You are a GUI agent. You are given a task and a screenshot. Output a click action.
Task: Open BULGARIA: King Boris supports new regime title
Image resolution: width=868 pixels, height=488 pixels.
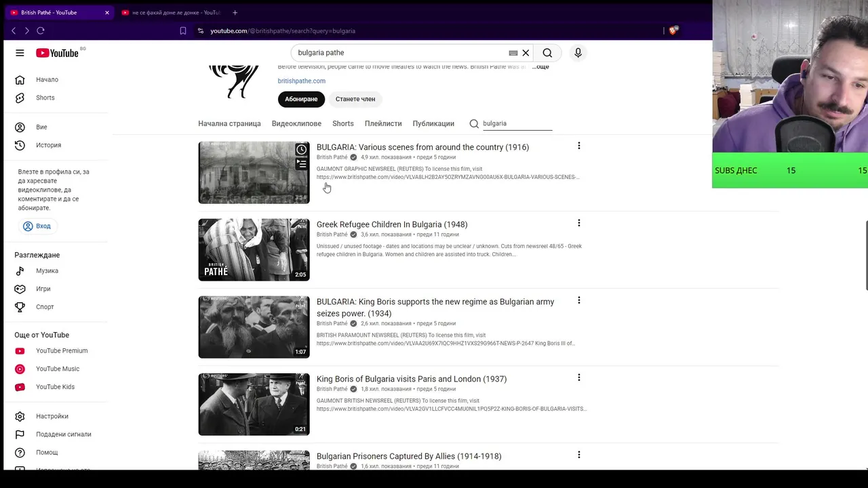coord(435,308)
